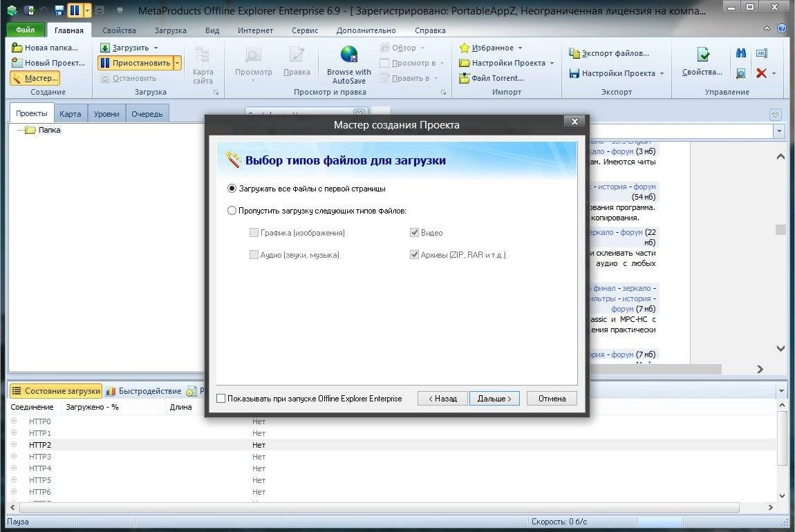Screen dimensions: 795x532
Task: Select Папка in the projects tree
Action: 49,130
